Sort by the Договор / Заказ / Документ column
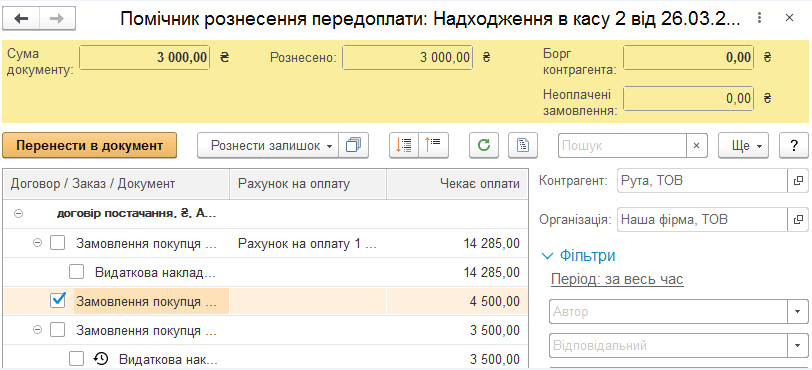This screenshot has height=370, width=812. (x=117, y=183)
